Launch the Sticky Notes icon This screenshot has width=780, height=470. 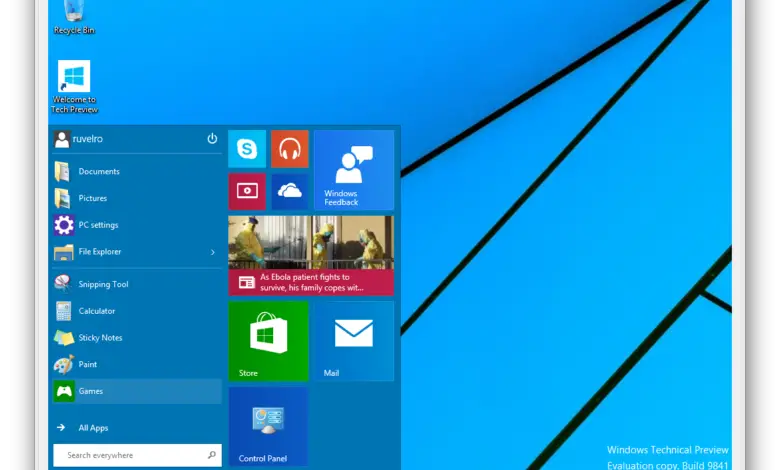64,338
